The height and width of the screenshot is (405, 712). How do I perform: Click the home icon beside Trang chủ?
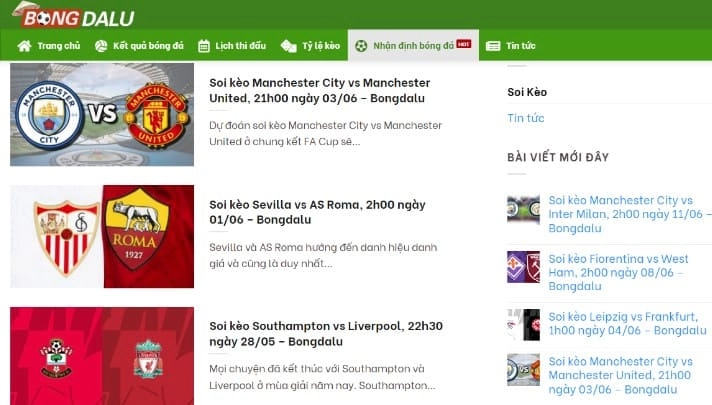(x=25, y=46)
